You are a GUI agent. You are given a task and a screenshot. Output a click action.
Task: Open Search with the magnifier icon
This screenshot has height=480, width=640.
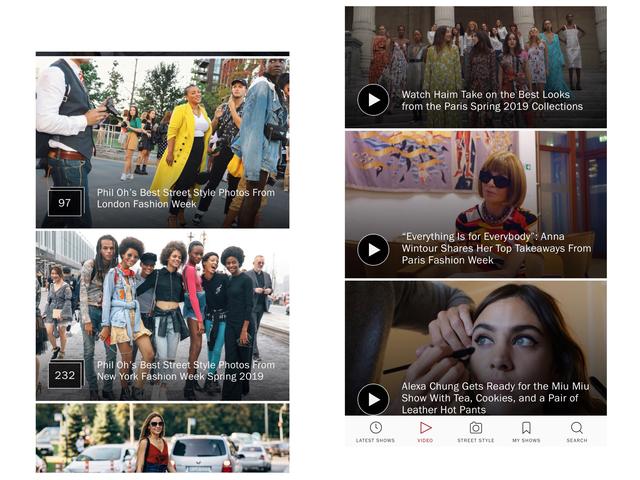577,428
